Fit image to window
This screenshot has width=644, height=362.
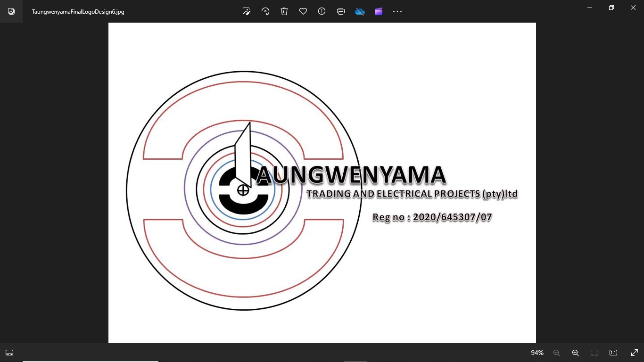click(x=594, y=353)
